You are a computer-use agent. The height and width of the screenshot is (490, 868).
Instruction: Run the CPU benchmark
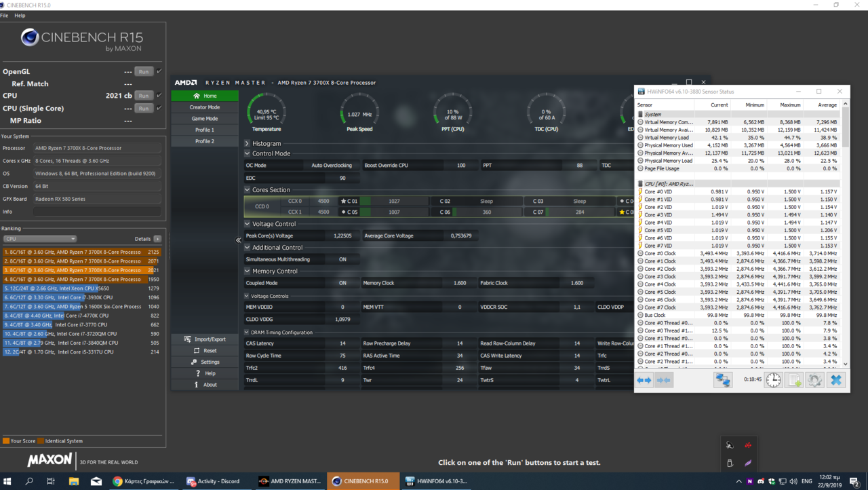coord(143,96)
